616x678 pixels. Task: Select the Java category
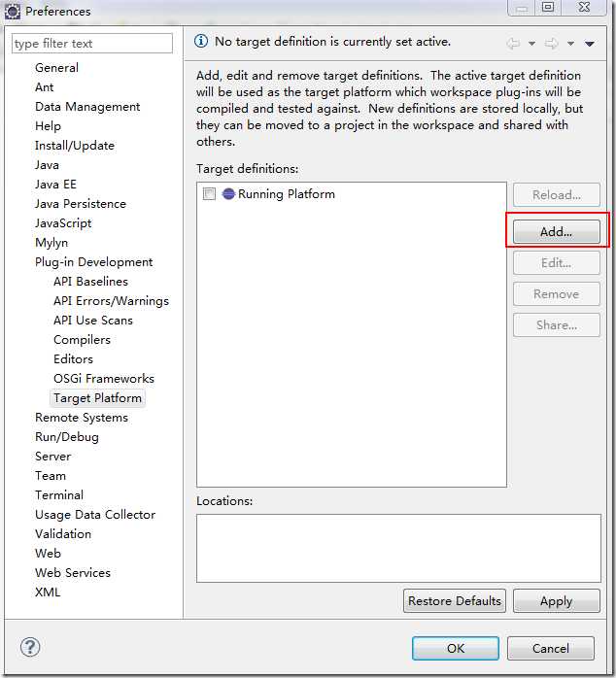47,165
